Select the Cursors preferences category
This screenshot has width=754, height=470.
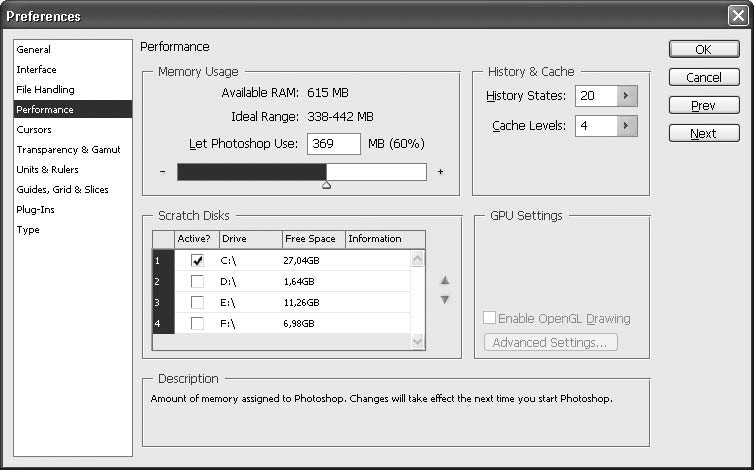[34, 130]
